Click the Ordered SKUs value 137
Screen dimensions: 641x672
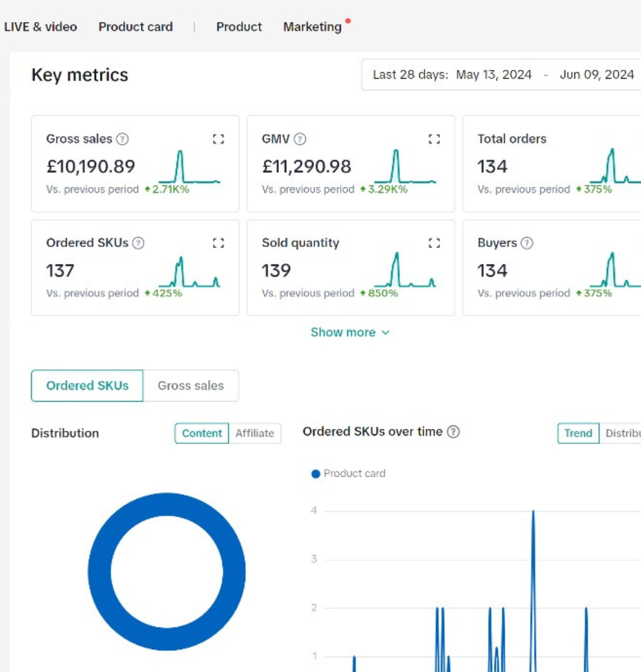click(x=60, y=270)
